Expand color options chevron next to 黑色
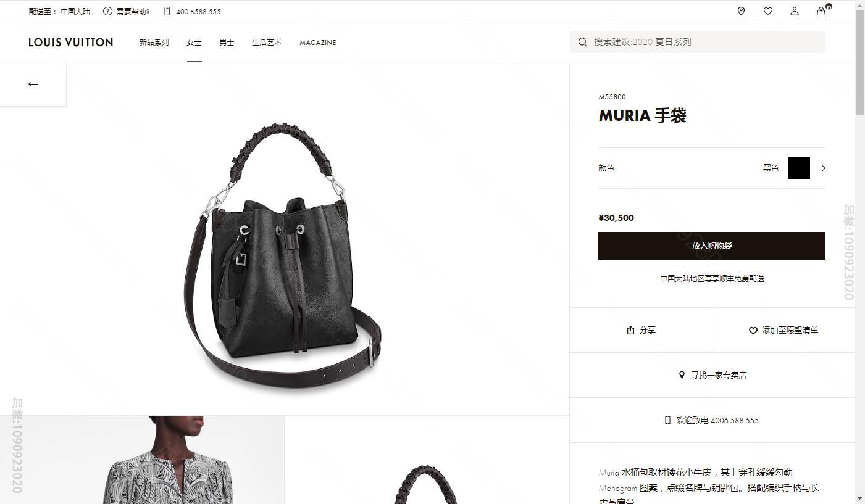This screenshot has height=504, width=865. coord(823,168)
